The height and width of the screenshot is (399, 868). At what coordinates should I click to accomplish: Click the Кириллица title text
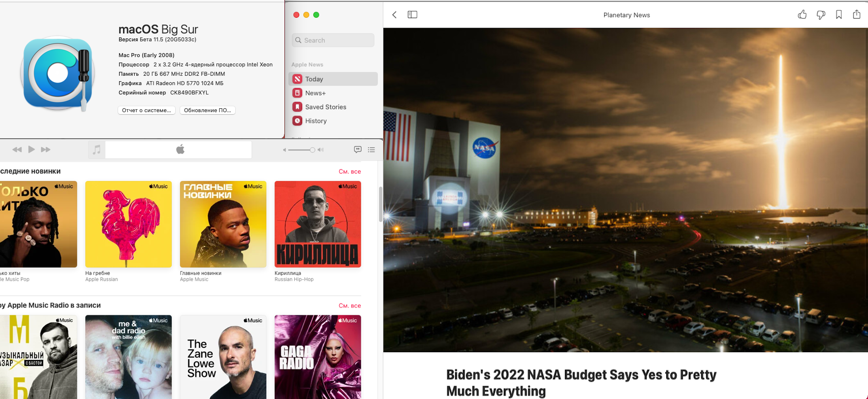pos(288,273)
